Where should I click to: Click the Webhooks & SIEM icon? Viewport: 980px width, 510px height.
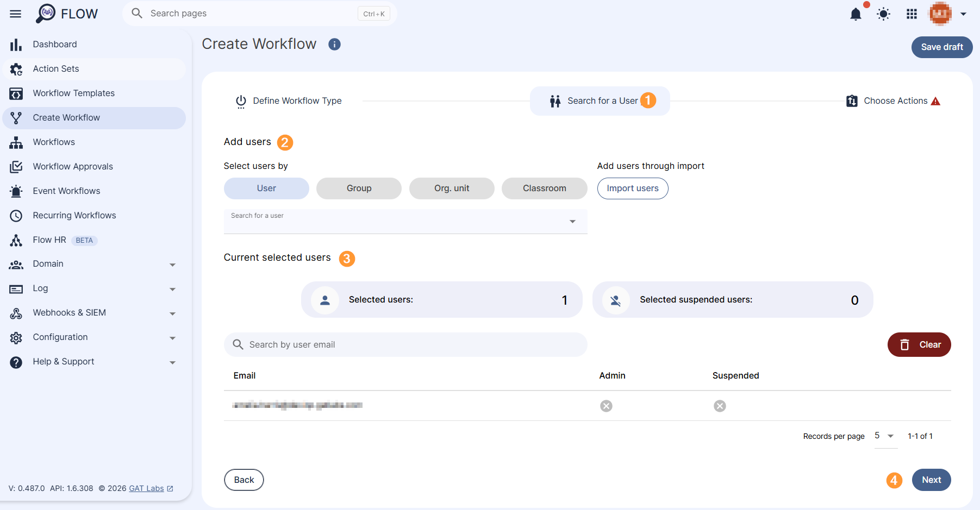click(x=16, y=313)
